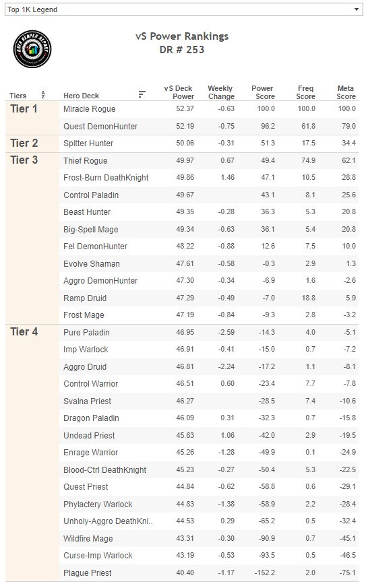This screenshot has height=588, width=368.
Task: Click the Tiers A-Z sort icon
Action: click(x=43, y=94)
